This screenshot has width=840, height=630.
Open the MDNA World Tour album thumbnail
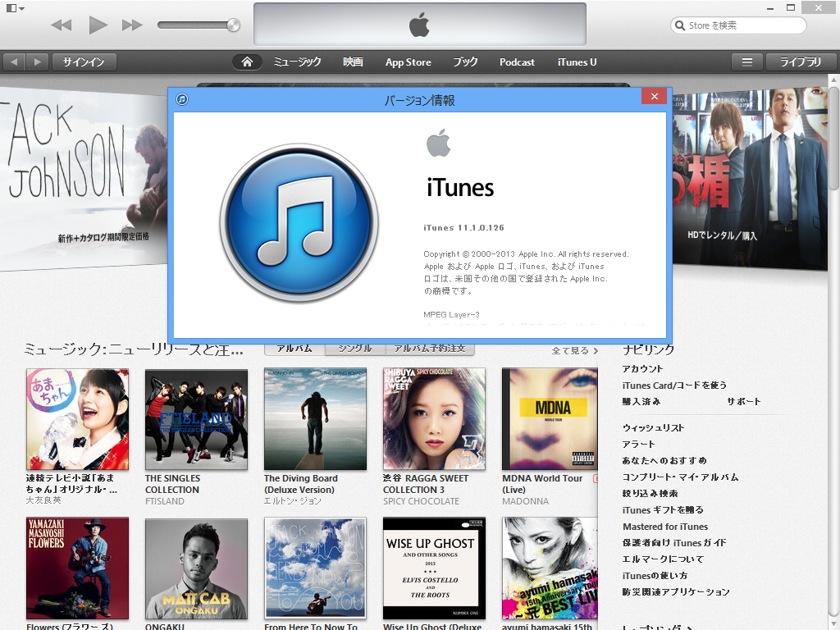point(550,418)
